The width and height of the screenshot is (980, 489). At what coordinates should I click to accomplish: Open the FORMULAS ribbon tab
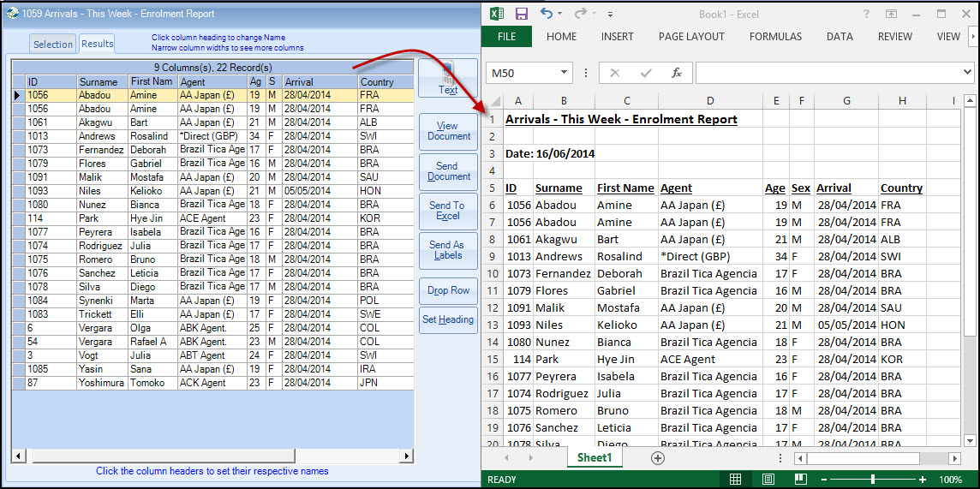(775, 37)
